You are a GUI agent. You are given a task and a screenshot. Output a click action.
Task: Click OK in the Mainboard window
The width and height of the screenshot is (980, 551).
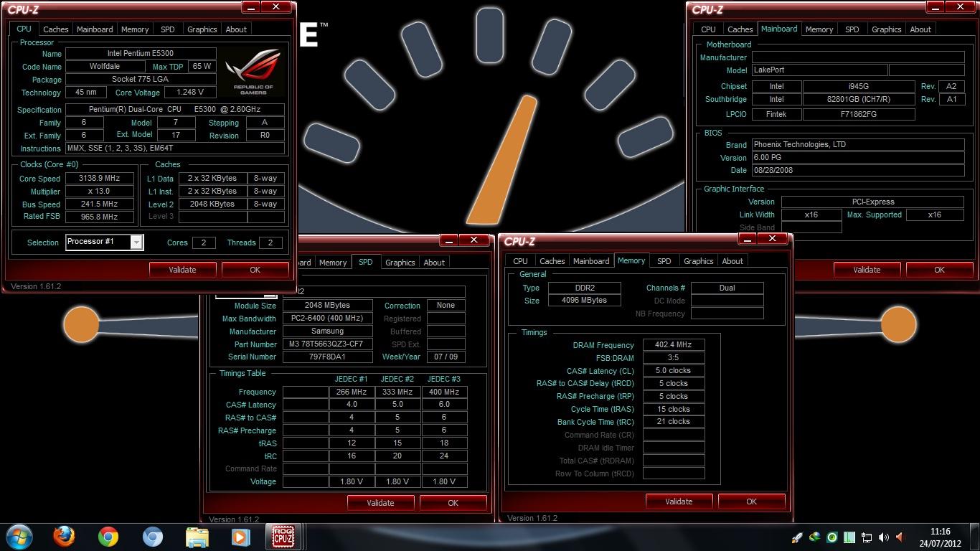[939, 270]
